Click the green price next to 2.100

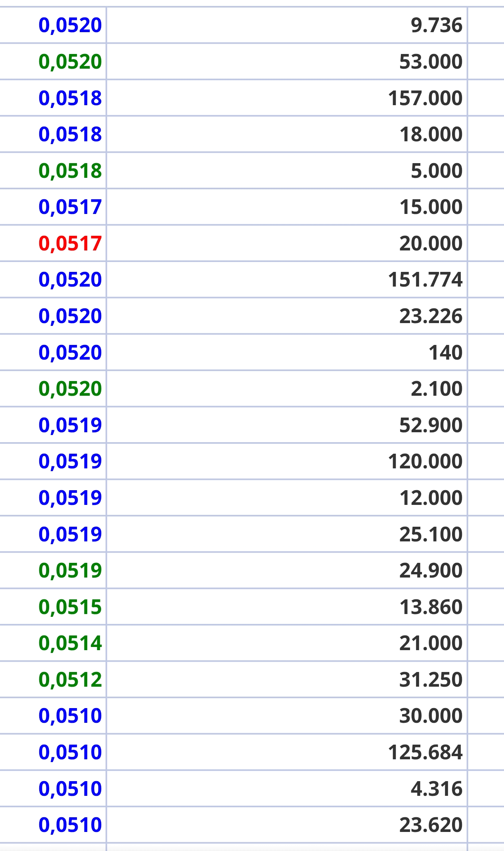point(70,389)
